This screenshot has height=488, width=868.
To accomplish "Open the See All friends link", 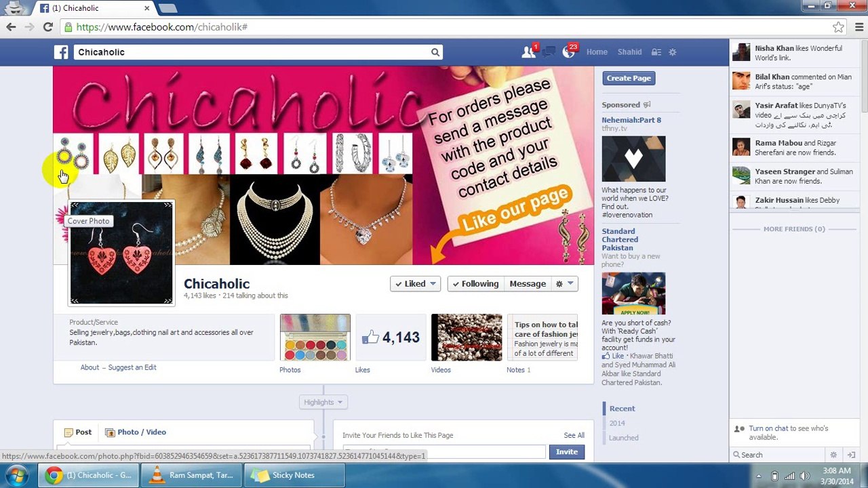I will [574, 436].
